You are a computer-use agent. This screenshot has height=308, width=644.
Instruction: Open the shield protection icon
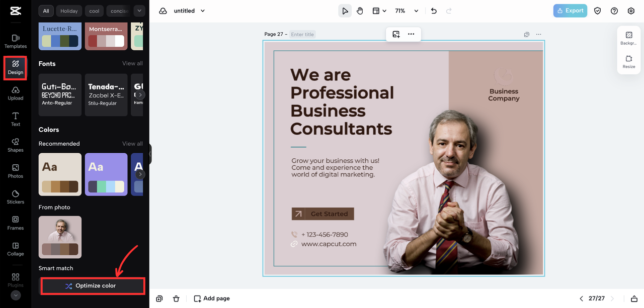coord(598,11)
